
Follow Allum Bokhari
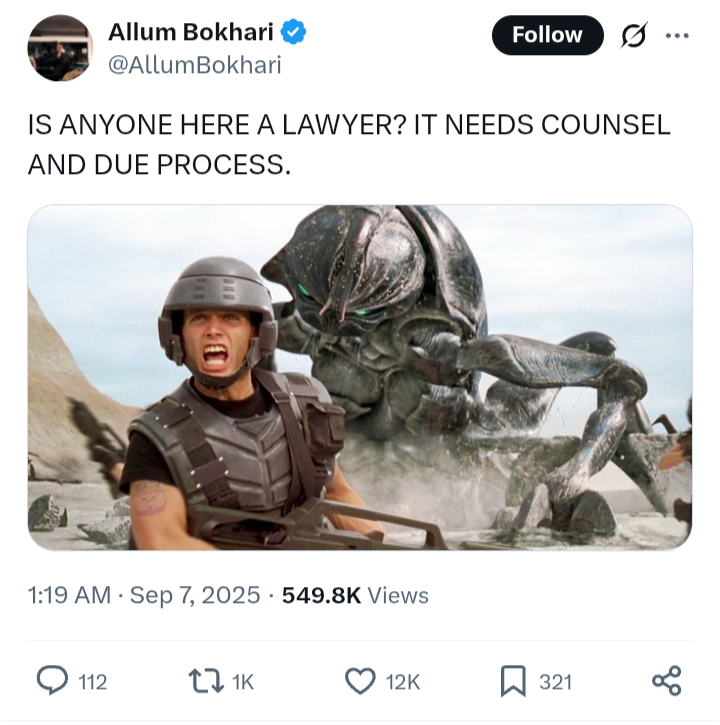point(548,35)
